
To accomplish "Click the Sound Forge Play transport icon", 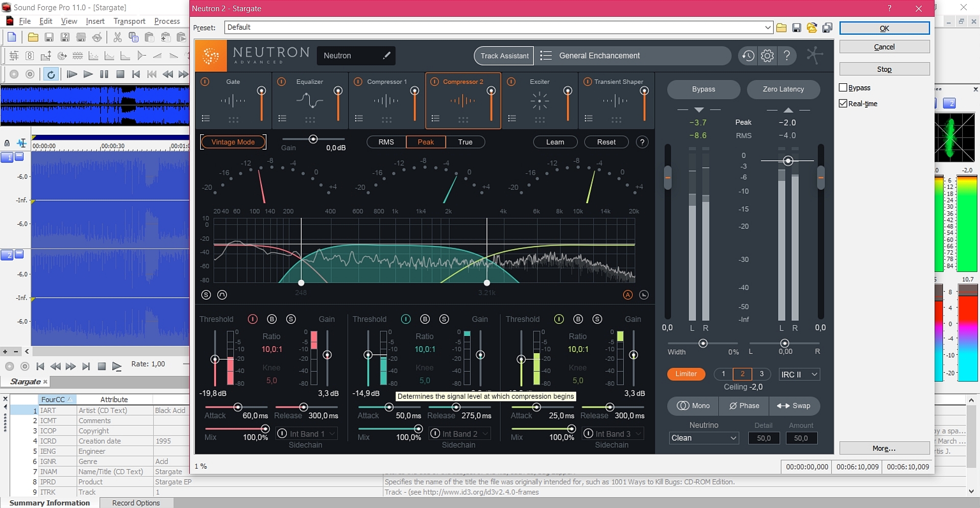I will pyautogui.click(x=88, y=74).
